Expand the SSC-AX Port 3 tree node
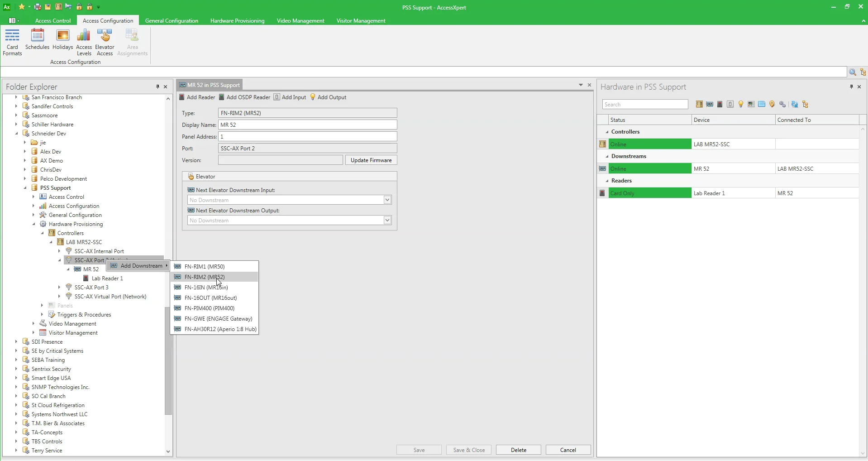This screenshot has width=868, height=461. 59,287
